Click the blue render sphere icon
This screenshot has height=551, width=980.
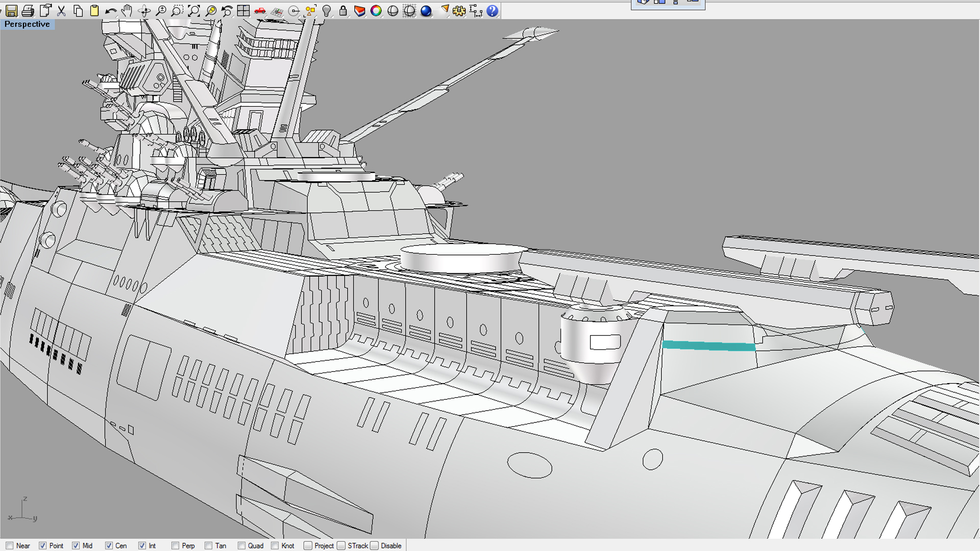(x=426, y=11)
